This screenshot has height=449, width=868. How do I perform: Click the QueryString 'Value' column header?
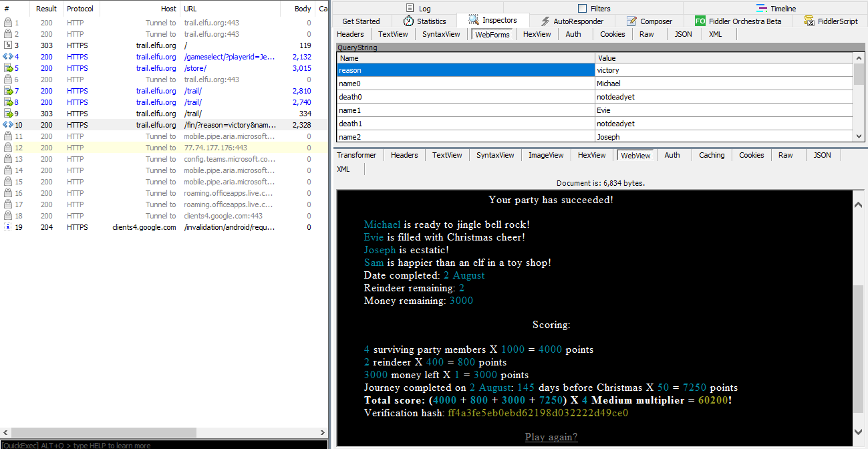(x=724, y=58)
